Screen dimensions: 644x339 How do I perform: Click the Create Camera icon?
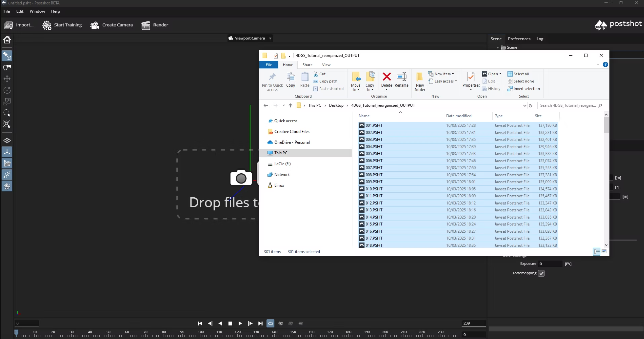(95, 25)
